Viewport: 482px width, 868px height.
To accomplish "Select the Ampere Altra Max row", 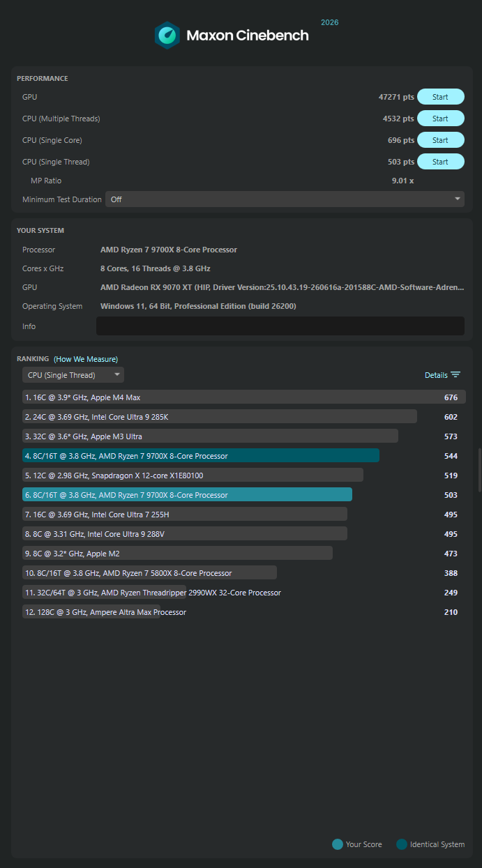I will [x=243, y=612].
